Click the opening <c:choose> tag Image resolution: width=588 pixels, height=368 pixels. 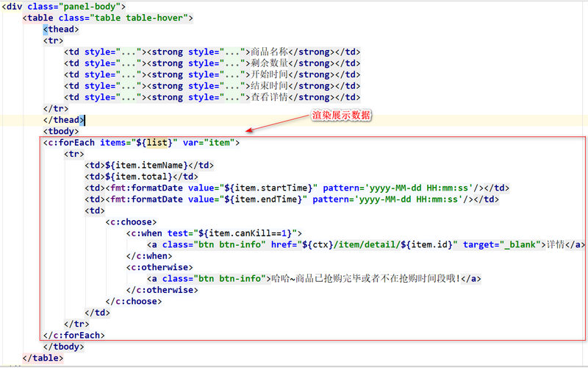click(131, 222)
